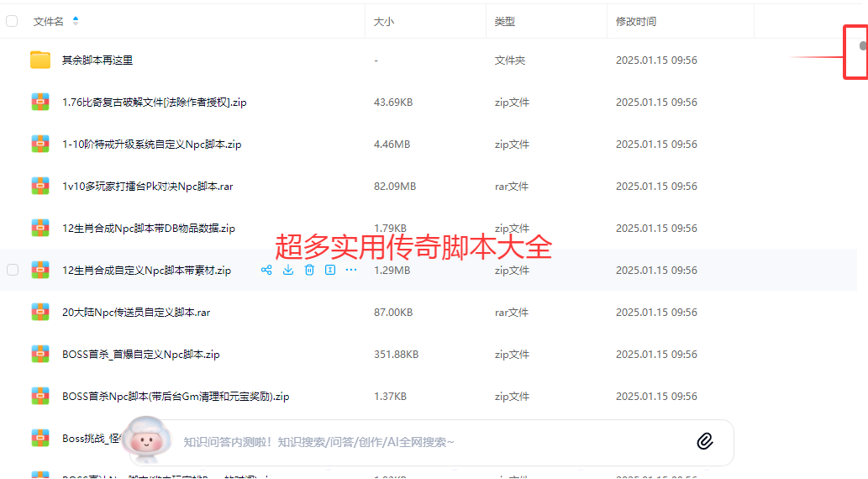
Task: Click the 修改时间 column header
Action: coord(635,21)
